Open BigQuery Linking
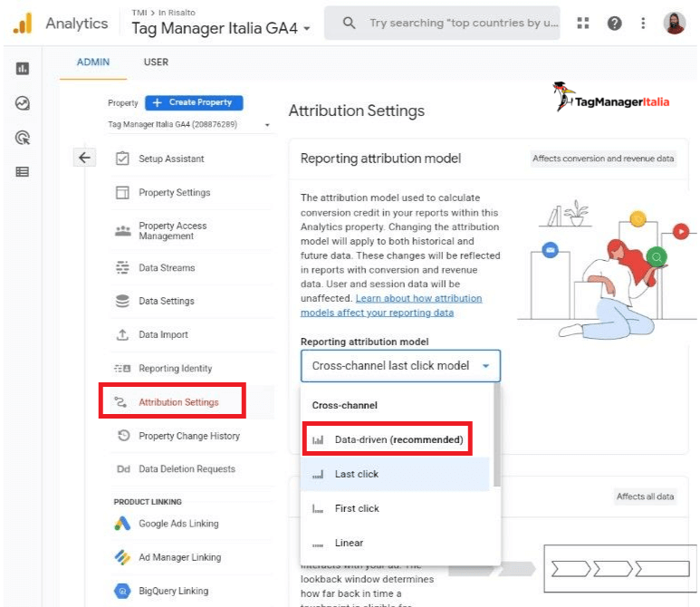The width and height of the screenshot is (700, 607). [x=173, y=591]
